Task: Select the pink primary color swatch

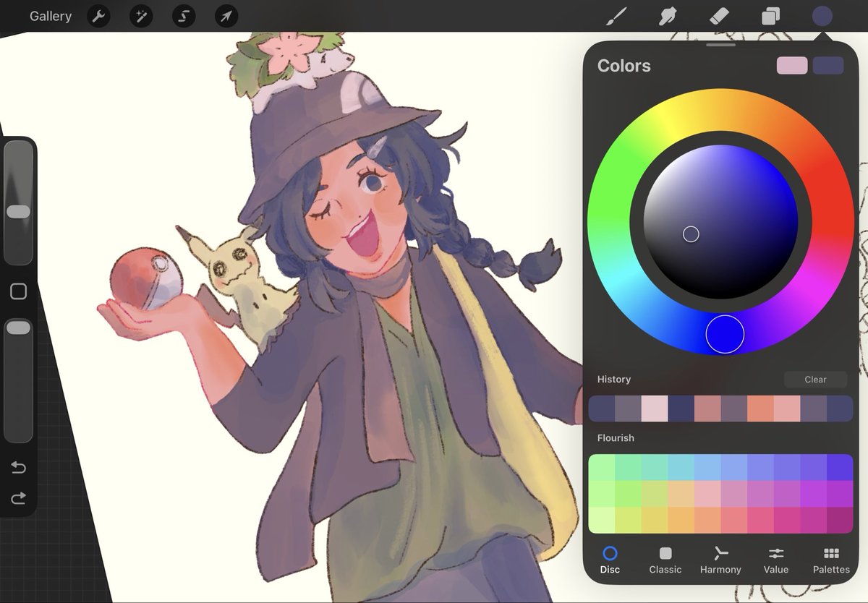Action: point(792,66)
